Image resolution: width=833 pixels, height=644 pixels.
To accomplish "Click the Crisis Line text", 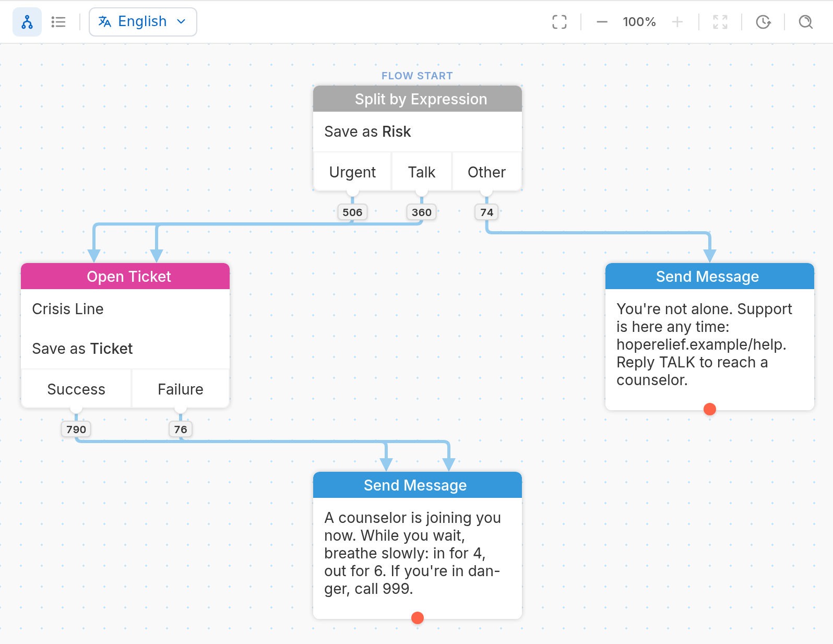I will 68,309.
